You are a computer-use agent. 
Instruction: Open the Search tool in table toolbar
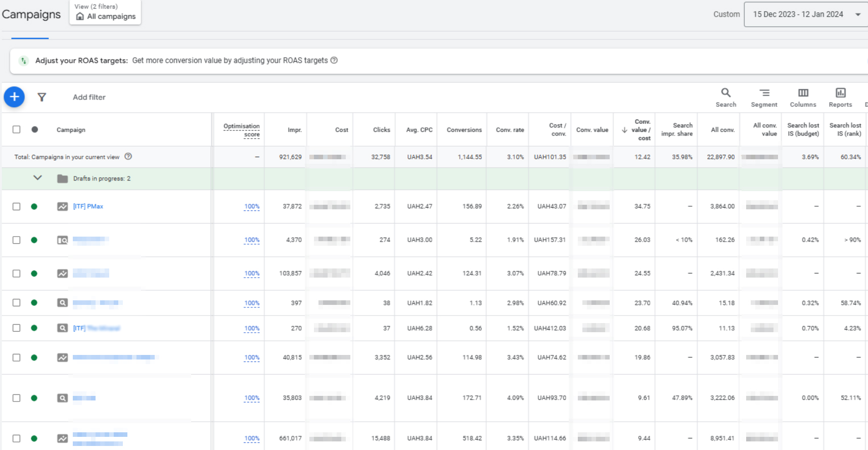[725, 97]
